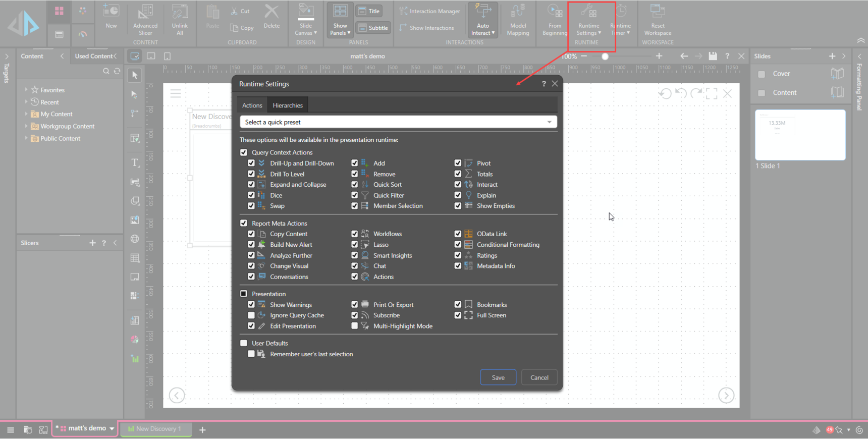Select the Used Content tab
The height and width of the screenshot is (439, 868).
pyautogui.click(x=93, y=56)
